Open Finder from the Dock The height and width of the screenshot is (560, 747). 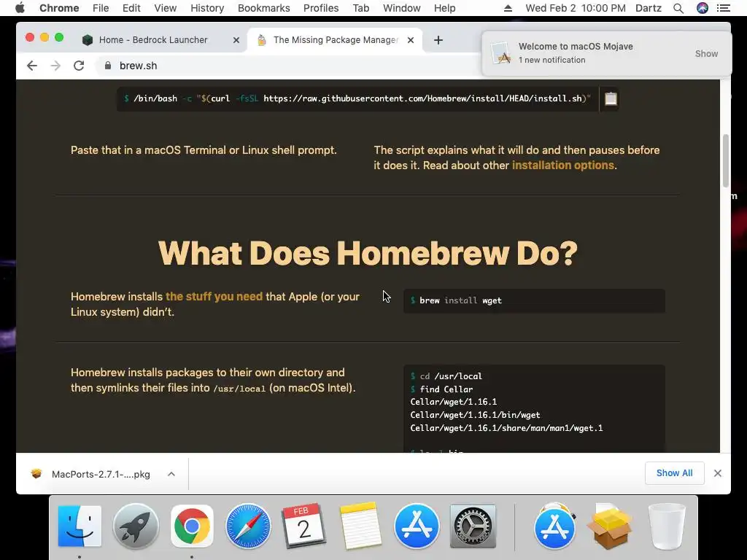(80, 526)
